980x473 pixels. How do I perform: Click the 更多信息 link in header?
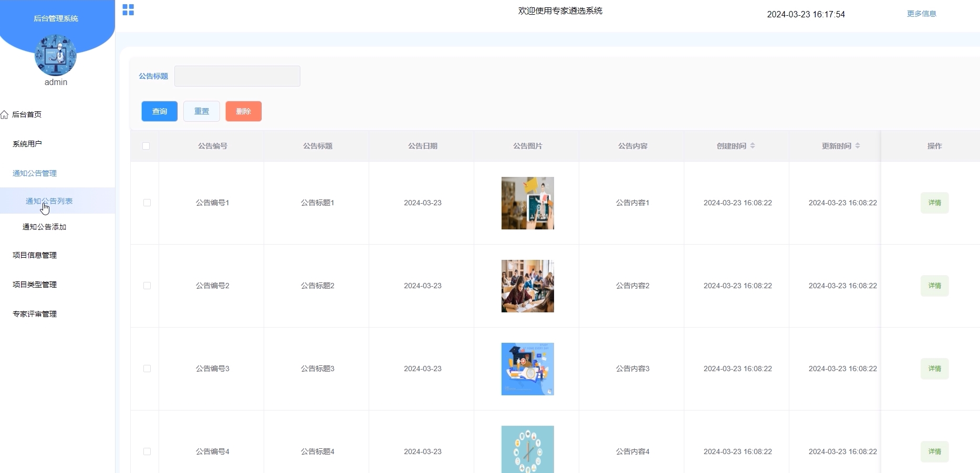921,14
